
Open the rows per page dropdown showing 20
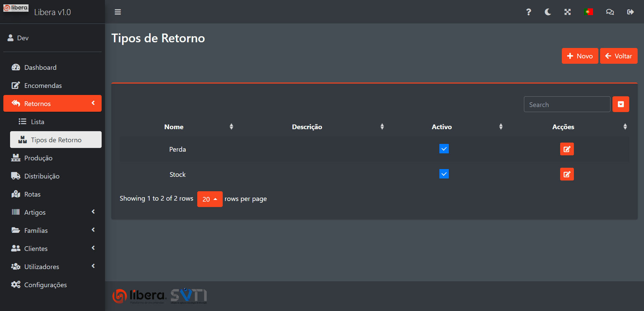pyautogui.click(x=210, y=199)
